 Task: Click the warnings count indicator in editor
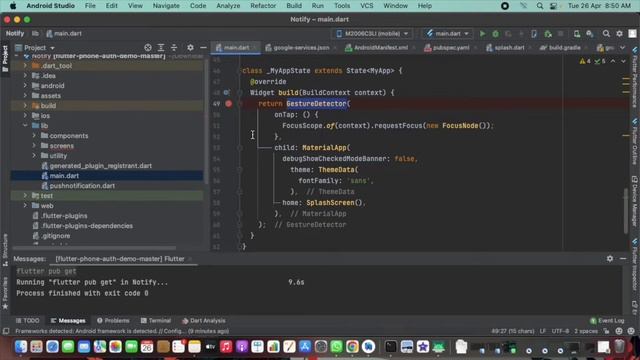(584, 61)
